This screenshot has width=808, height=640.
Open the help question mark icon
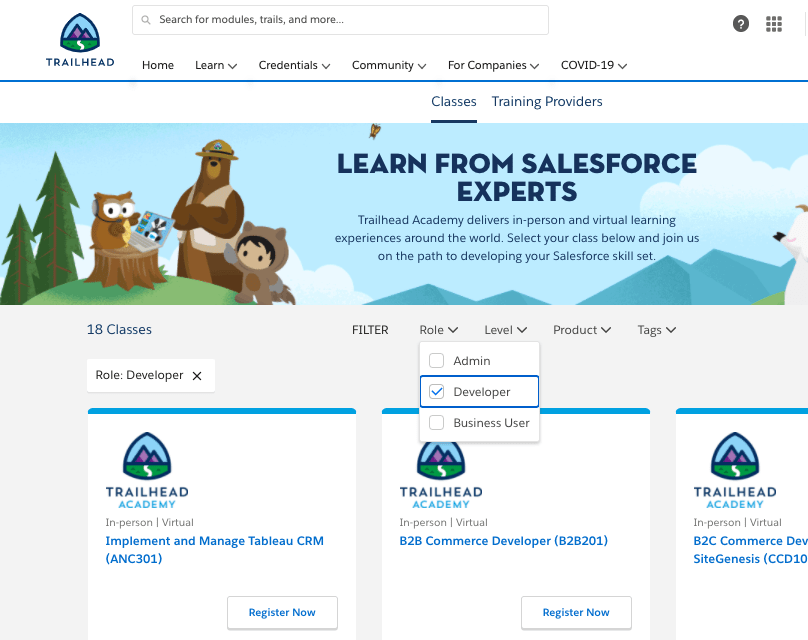740,24
